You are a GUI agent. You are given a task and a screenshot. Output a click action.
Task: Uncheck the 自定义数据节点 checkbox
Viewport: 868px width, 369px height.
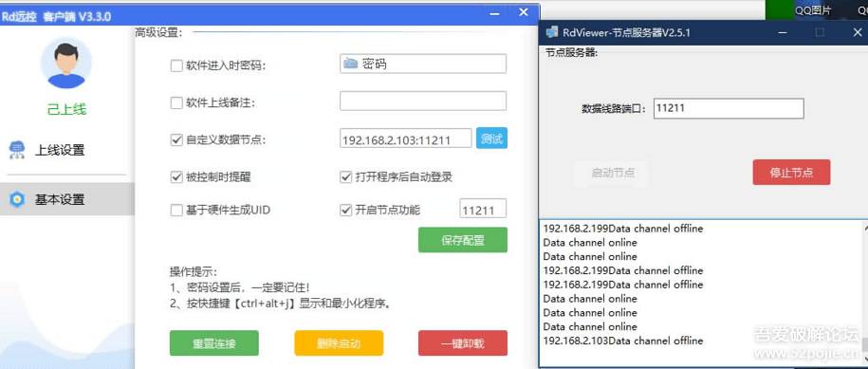[176, 140]
